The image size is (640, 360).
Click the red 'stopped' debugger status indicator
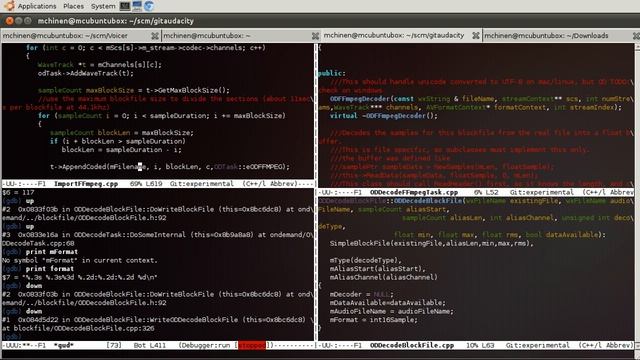251,345
